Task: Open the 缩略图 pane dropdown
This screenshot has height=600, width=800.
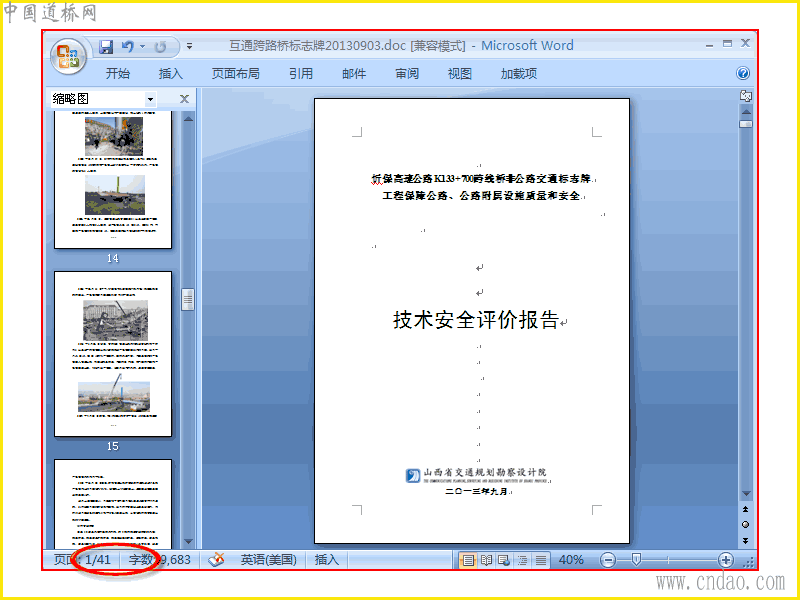Action: (x=151, y=98)
